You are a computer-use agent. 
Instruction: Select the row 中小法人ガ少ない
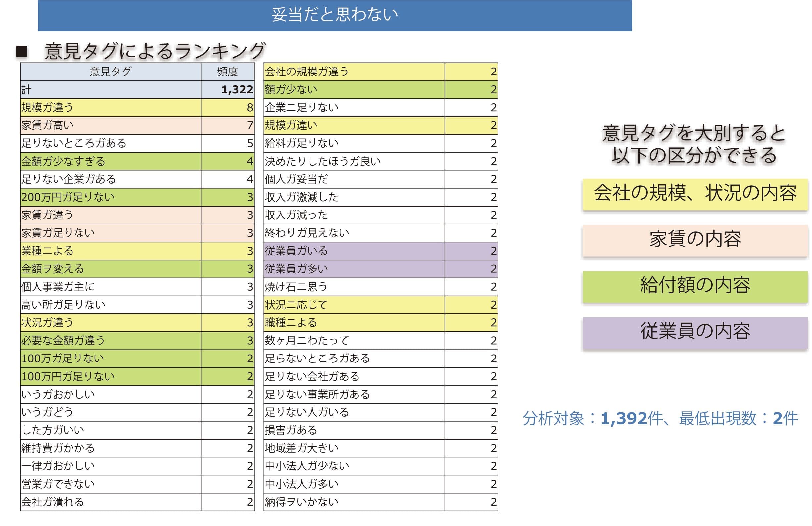point(381,466)
